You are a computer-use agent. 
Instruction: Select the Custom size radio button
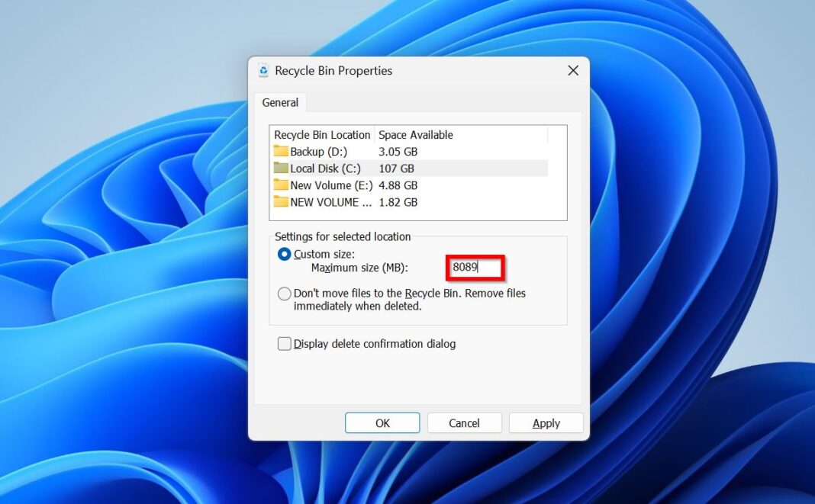pos(284,254)
